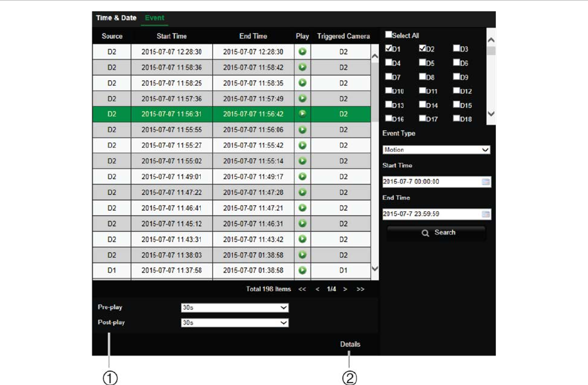Toggle the Select All checkbox
Image resolution: width=588 pixels, height=385 pixels.
coord(388,34)
